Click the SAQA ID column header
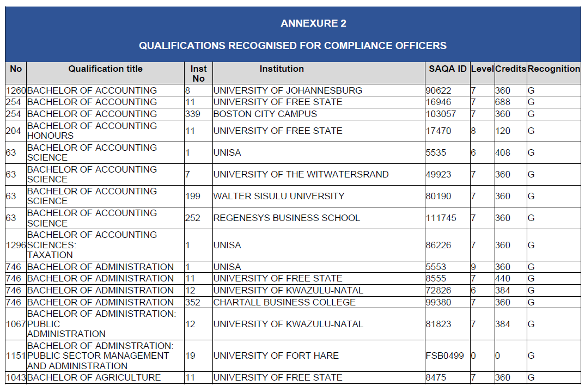 pyautogui.click(x=447, y=69)
